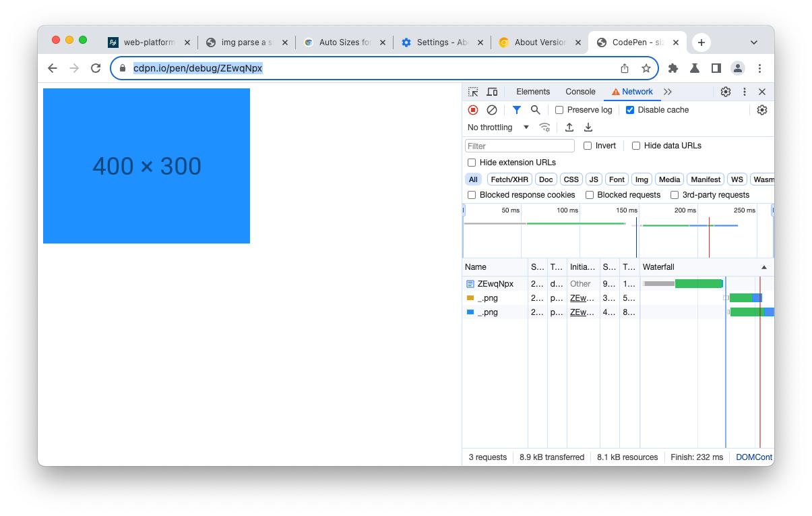This screenshot has height=516, width=812.
Task: Open the DOMContentLoaded link
Action: point(753,457)
